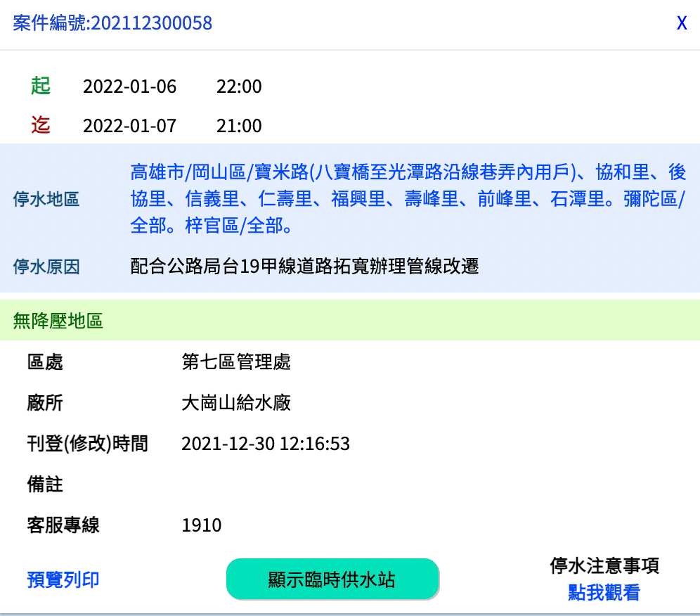The image size is (700, 616).
Task: Click the 停水注意事項 heading text
Action: (604, 565)
